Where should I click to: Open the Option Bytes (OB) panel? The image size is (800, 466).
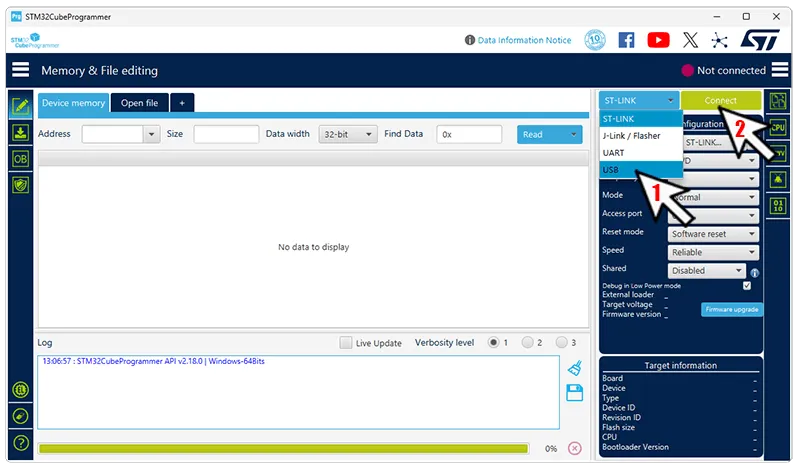coord(20,158)
